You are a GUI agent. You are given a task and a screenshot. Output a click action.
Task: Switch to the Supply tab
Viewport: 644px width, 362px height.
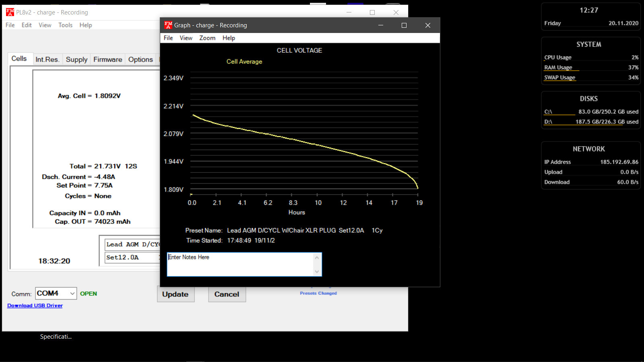pyautogui.click(x=76, y=60)
